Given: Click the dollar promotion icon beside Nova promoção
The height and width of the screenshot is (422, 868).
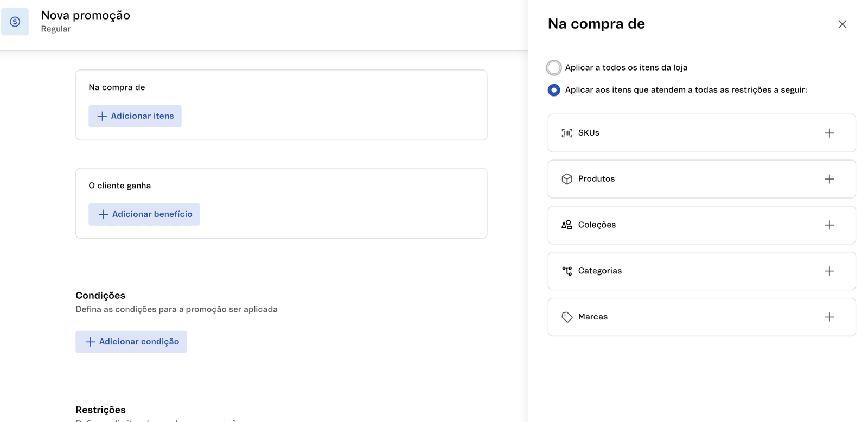Looking at the screenshot, I should coord(15,22).
